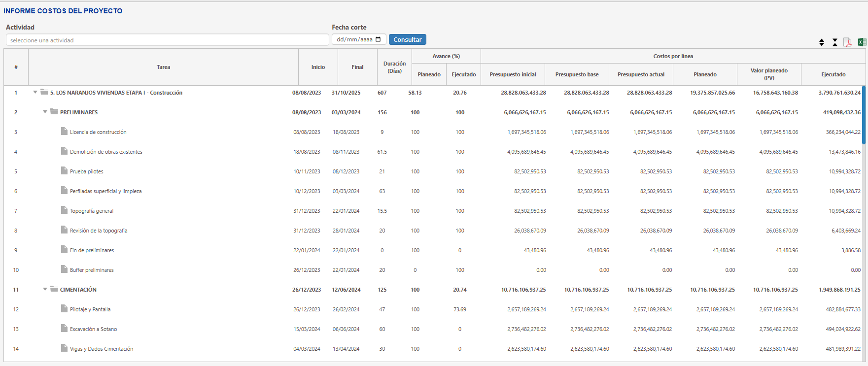Collapse the CIMENTACIÓN group
Viewport: 868px width, 366px height.
click(45, 289)
